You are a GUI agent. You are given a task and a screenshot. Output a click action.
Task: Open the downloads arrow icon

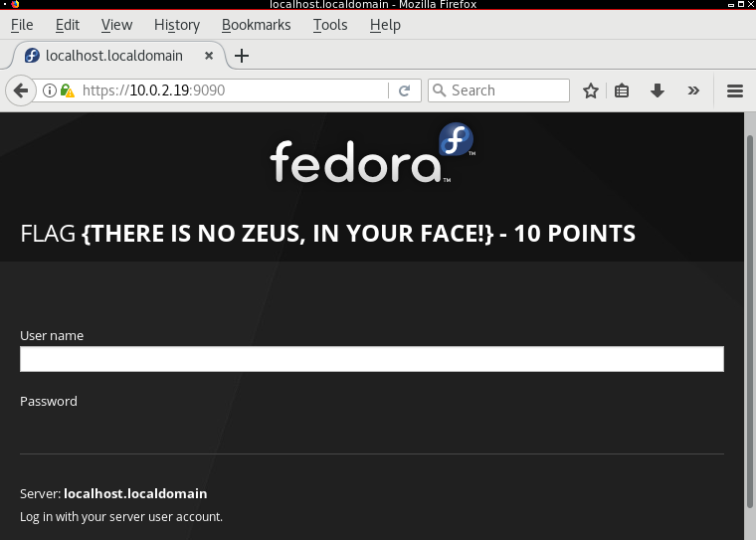coord(658,90)
